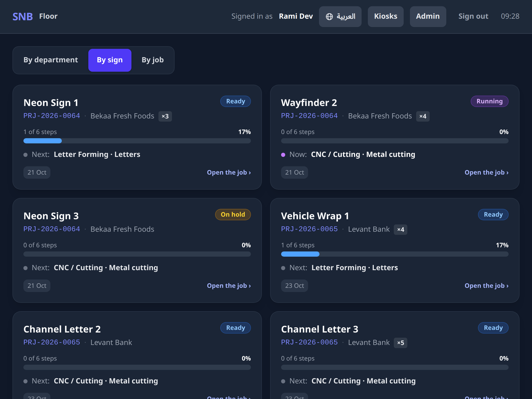Open the job for Neon Sign 3
This screenshot has height=399, width=532.
(229, 286)
